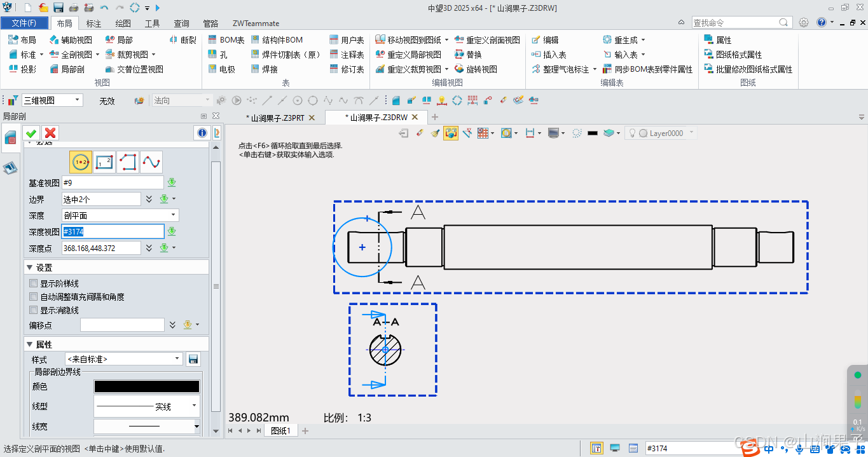
Task: Open the Layer0000 layer dropdown
Action: pos(661,133)
